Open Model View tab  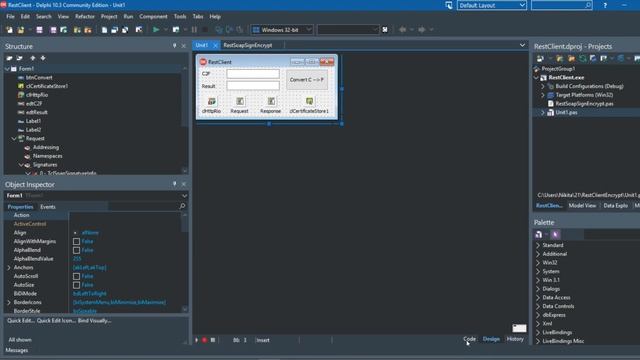(582, 206)
